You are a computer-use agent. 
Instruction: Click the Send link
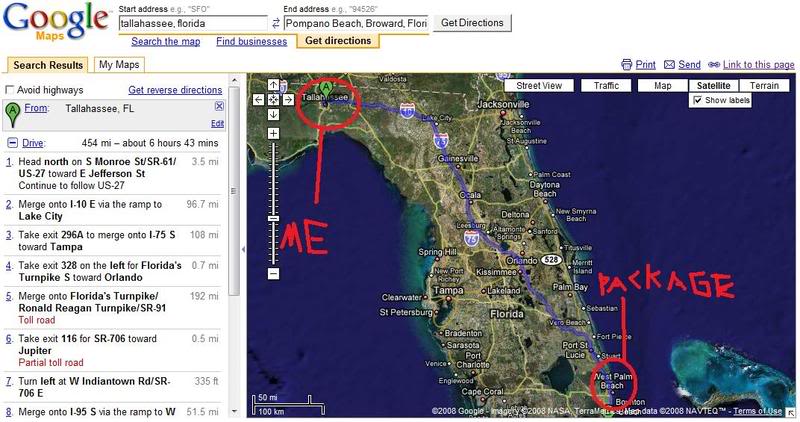689,65
